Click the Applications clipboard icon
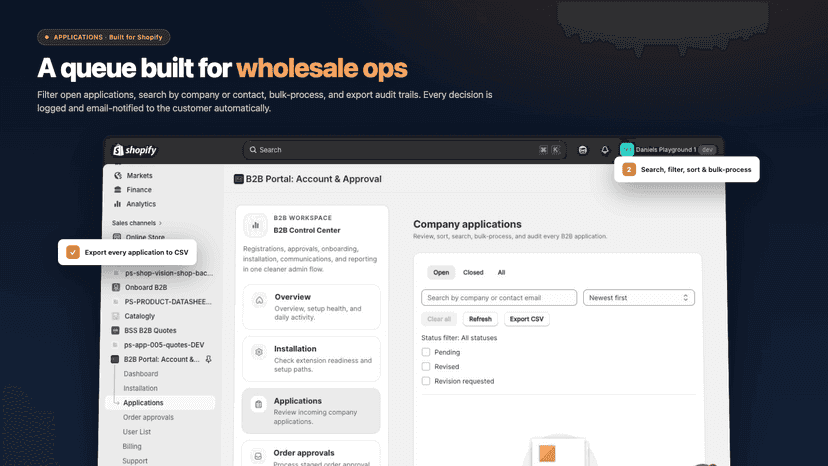This screenshot has height=466, width=828. 258,404
